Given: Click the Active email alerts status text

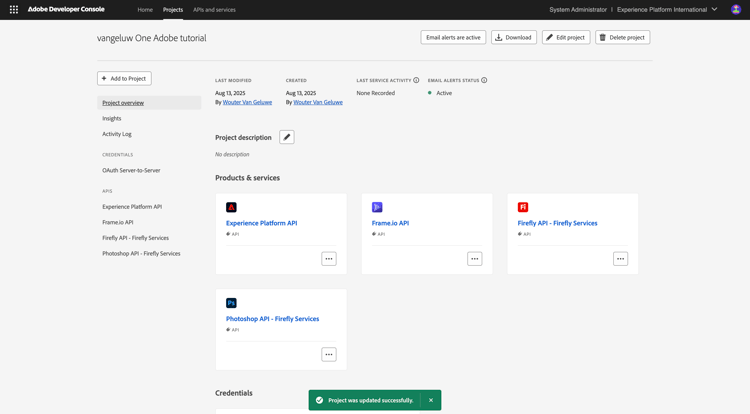Looking at the screenshot, I should tap(444, 93).
